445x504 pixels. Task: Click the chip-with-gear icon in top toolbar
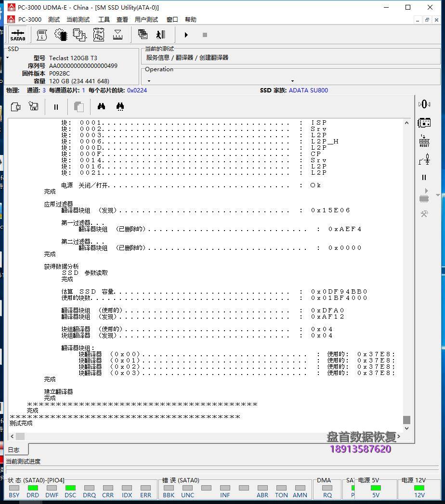(61, 35)
